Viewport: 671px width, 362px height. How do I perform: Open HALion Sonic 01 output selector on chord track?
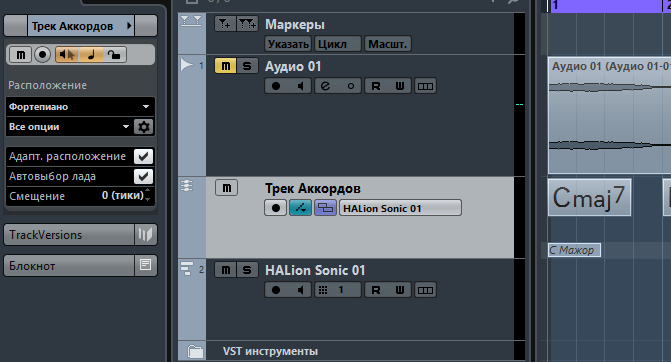[400, 208]
